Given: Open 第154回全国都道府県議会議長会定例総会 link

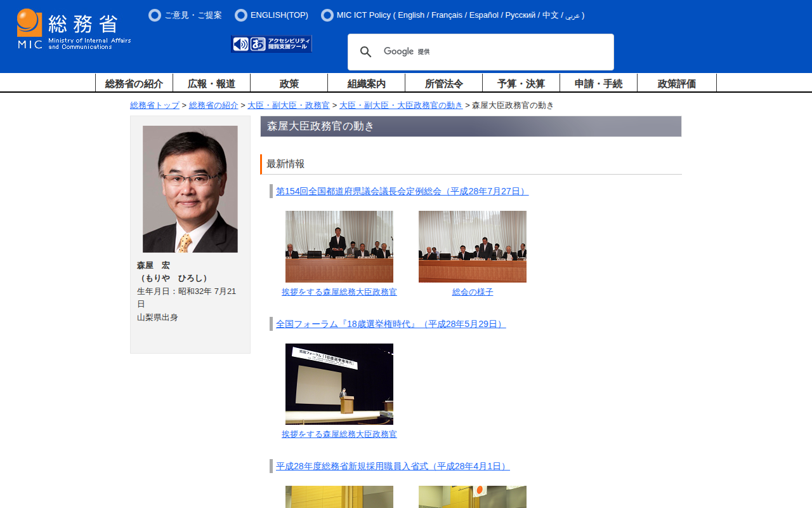Looking at the screenshot, I should coord(402,191).
